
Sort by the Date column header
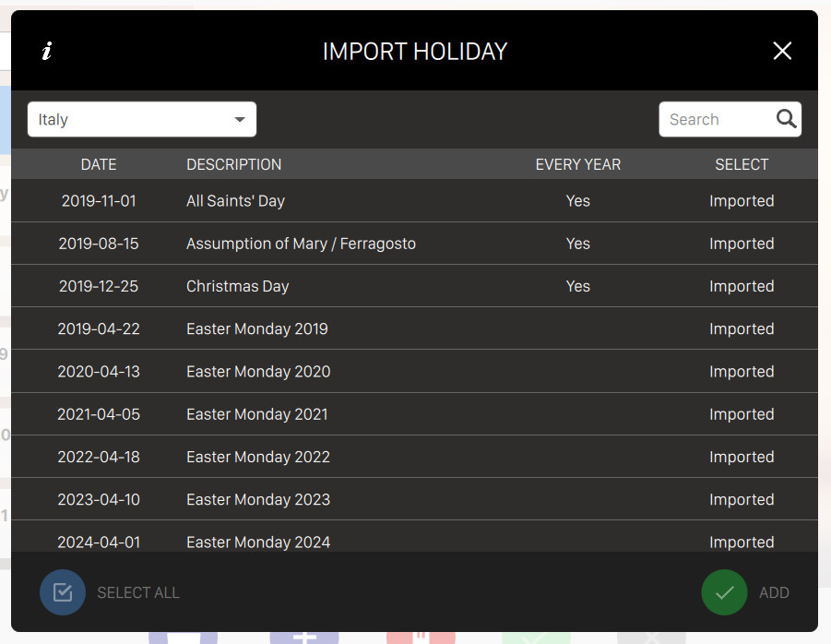tap(99, 164)
